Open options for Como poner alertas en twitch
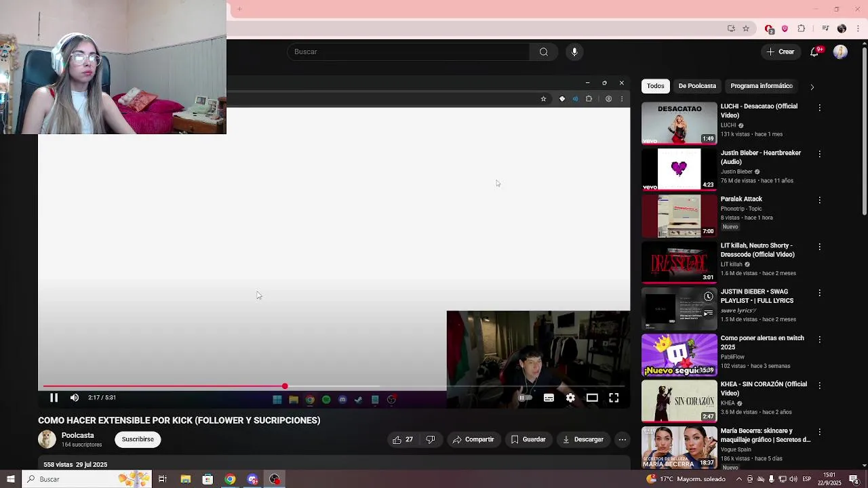 tap(819, 339)
